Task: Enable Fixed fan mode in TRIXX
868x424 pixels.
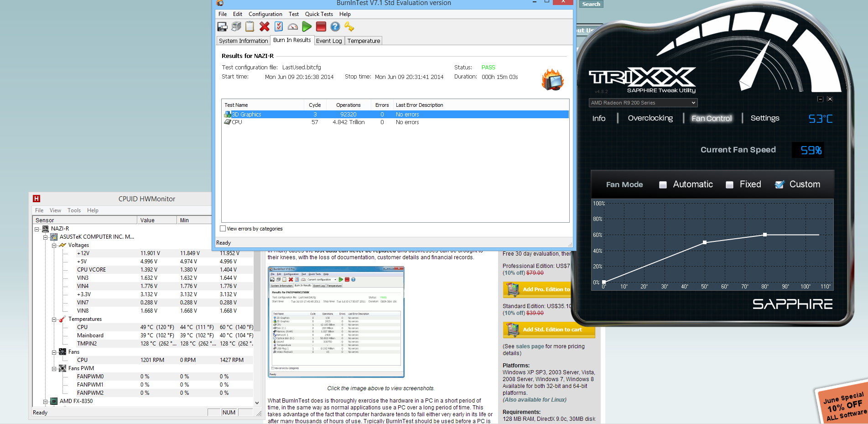Action: 730,185
